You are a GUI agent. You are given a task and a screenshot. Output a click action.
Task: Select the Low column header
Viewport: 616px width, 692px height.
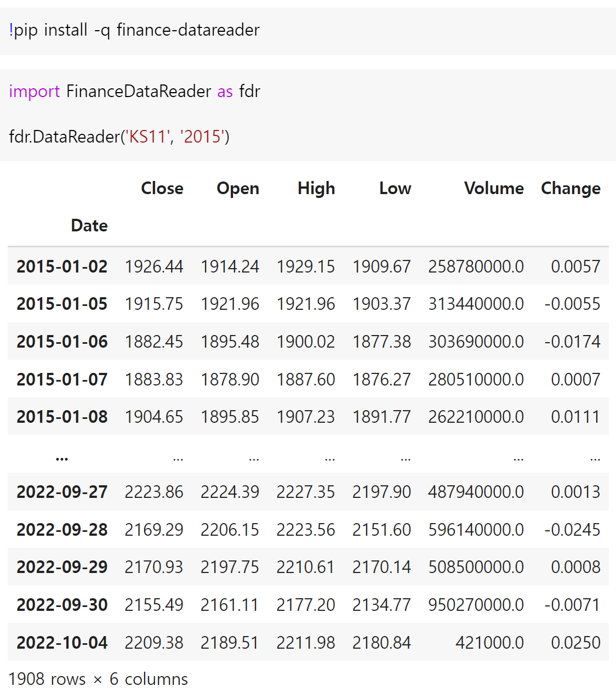(395, 188)
